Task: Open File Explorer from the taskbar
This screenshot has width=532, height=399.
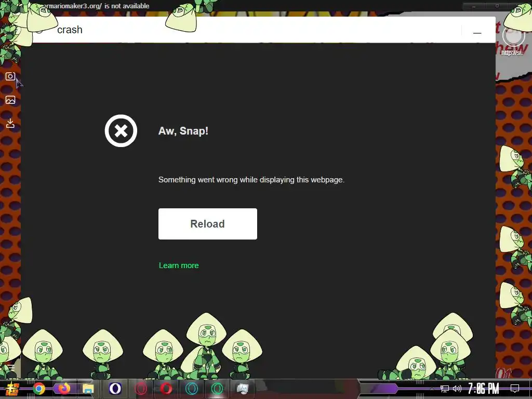Action: [88, 389]
